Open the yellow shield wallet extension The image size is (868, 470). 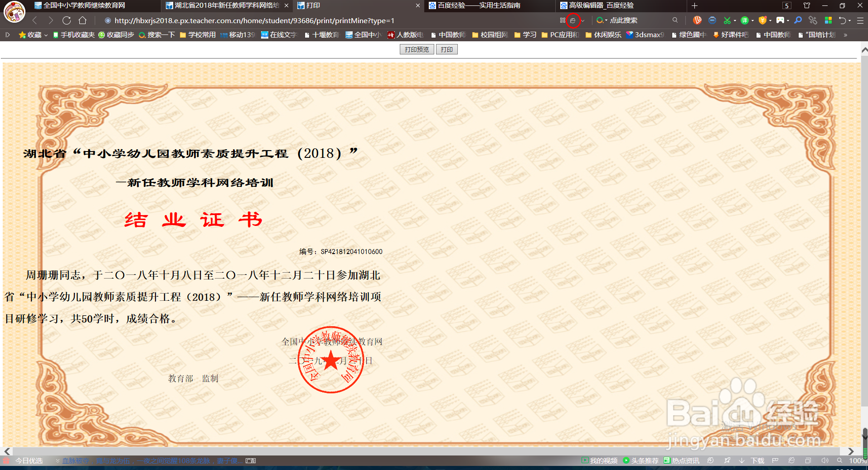(762, 20)
